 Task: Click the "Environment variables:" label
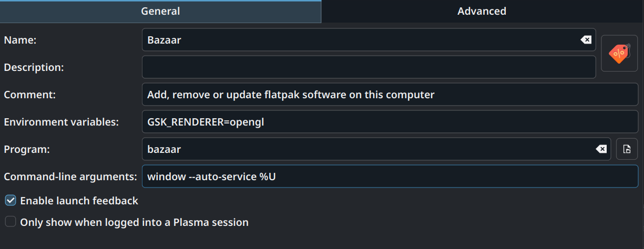coord(61,122)
